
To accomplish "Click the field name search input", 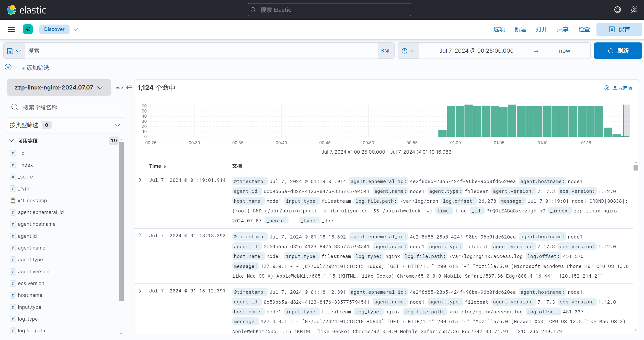I will coord(65,107).
